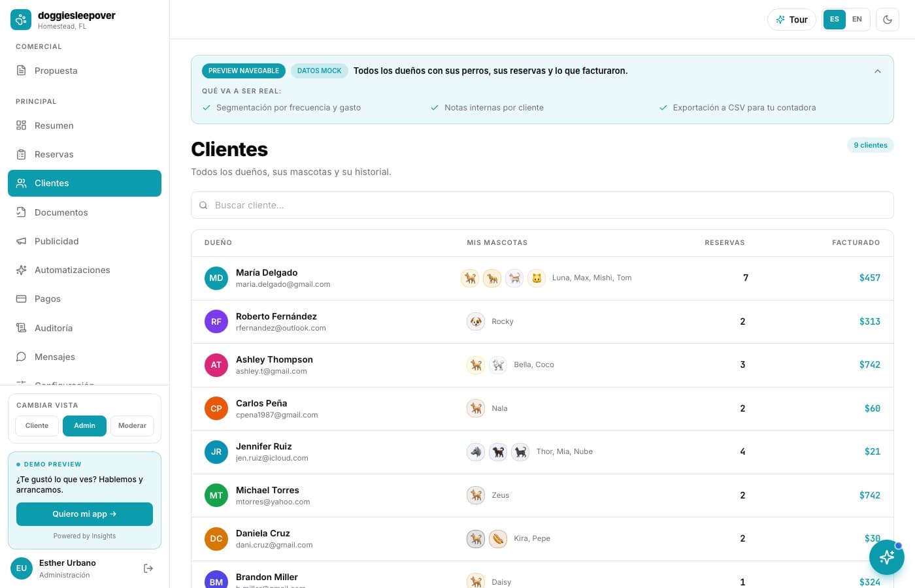Click the MIS MASCOTAS column header

(x=497, y=242)
